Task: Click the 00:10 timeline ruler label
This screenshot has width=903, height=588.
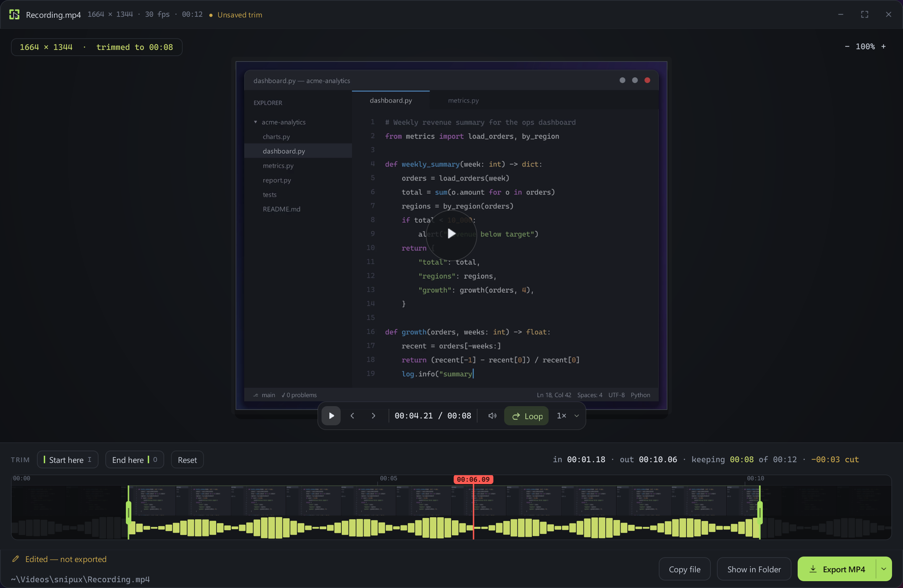Action: click(756, 479)
